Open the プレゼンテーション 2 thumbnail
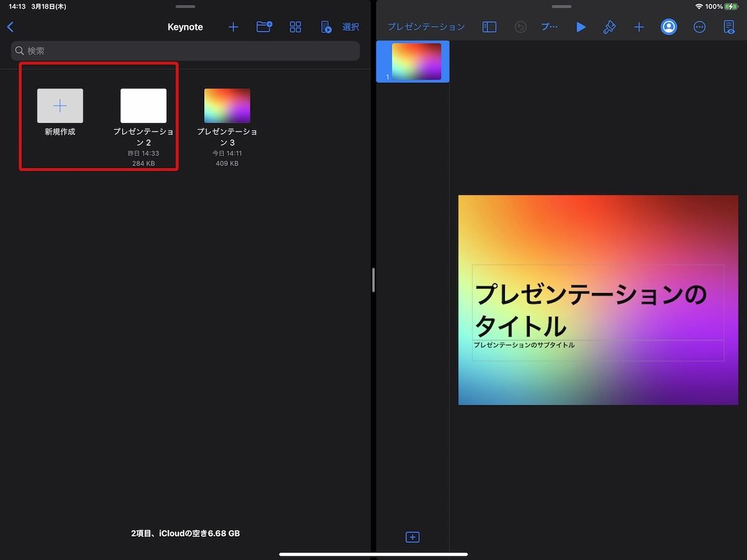 click(143, 106)
